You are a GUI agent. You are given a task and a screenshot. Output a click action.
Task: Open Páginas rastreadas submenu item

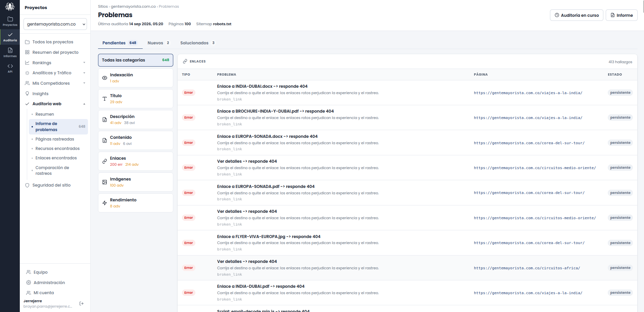coord(55,139)
